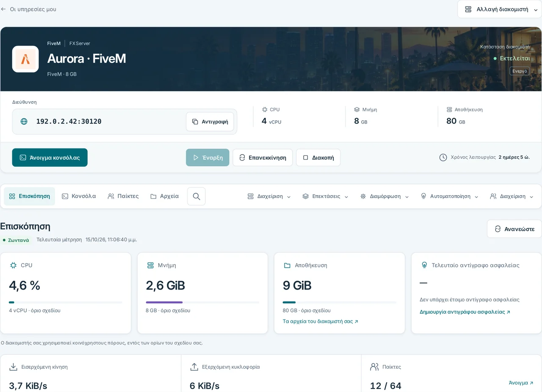Click the Έναρξη start button
This screenshot has height=392, width=542.
[207, 157]
